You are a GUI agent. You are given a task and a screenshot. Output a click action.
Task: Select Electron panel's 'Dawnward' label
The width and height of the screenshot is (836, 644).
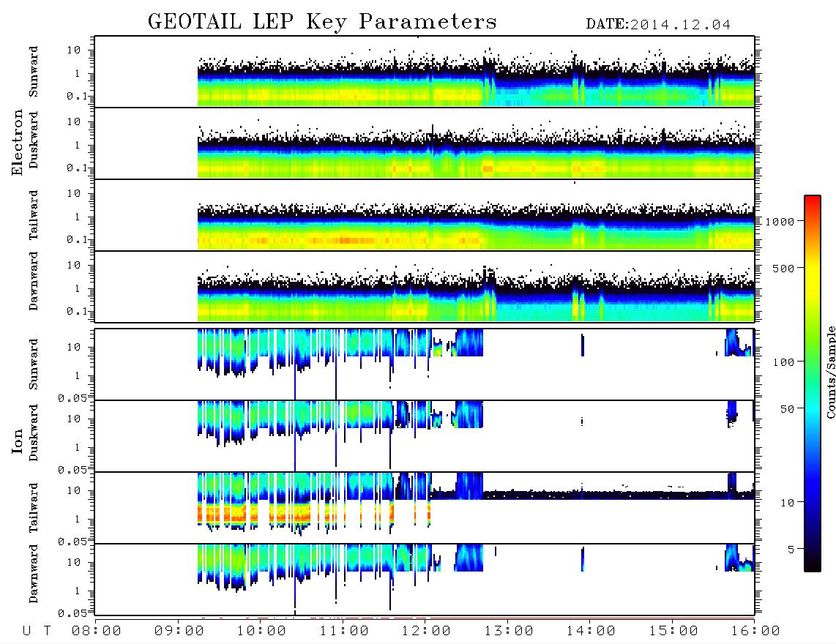pyautogui.click(x=34, y=282)
